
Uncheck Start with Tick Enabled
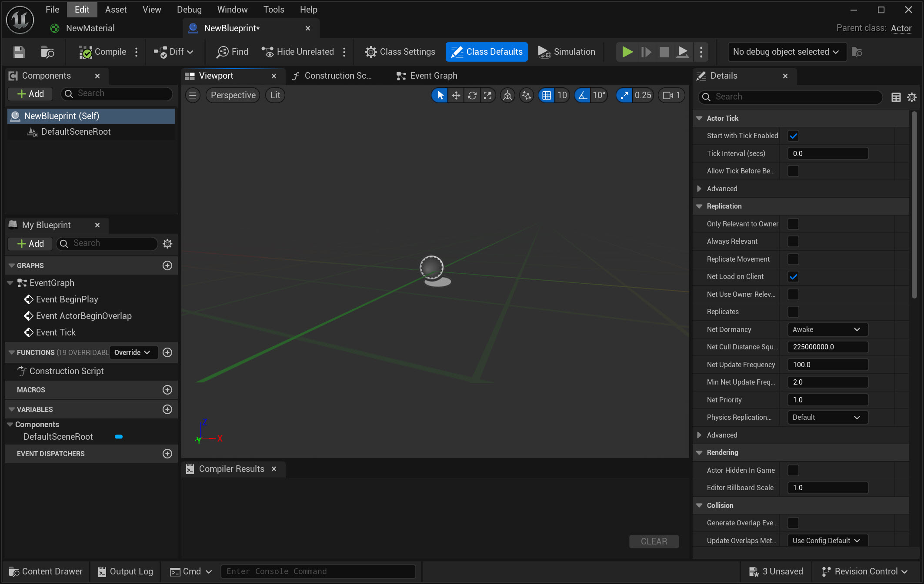[x=793, y=136]
